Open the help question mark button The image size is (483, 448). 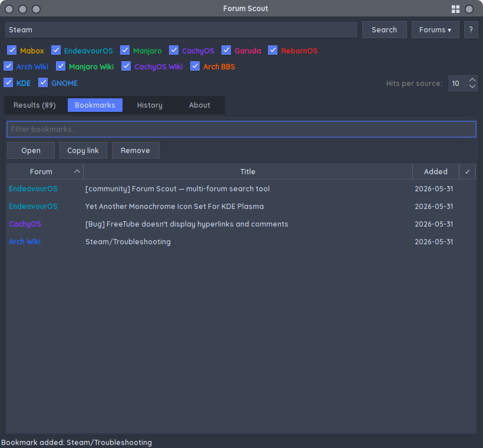click(x=471, y=30)
